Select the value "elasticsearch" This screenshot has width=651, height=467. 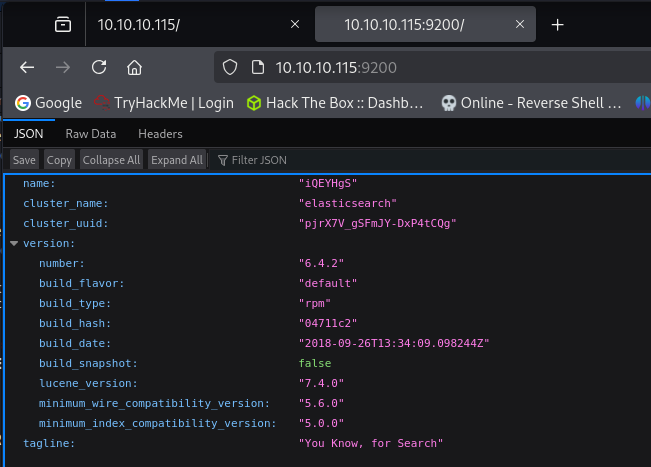pyautogui.click(x=348, y=203)
